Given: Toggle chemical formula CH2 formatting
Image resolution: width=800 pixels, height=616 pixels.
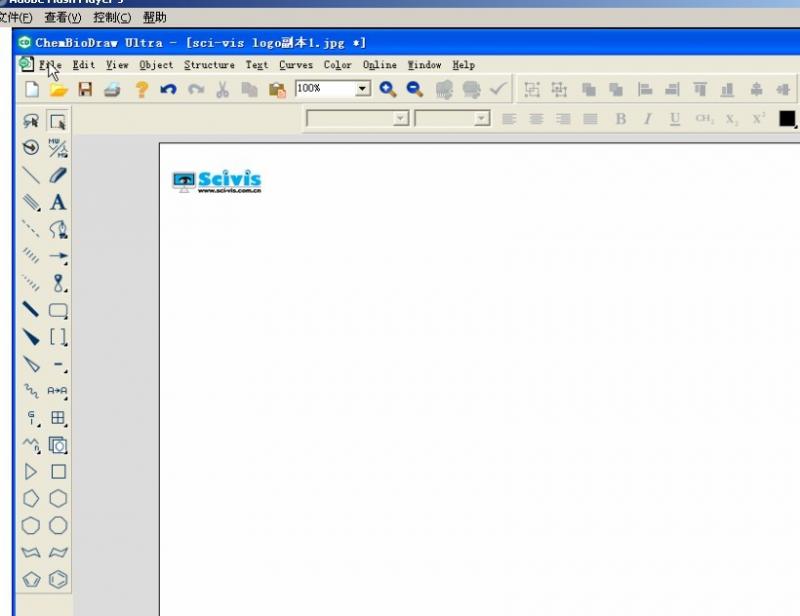Looking at the screenshot, I should (x=704, y=119).
